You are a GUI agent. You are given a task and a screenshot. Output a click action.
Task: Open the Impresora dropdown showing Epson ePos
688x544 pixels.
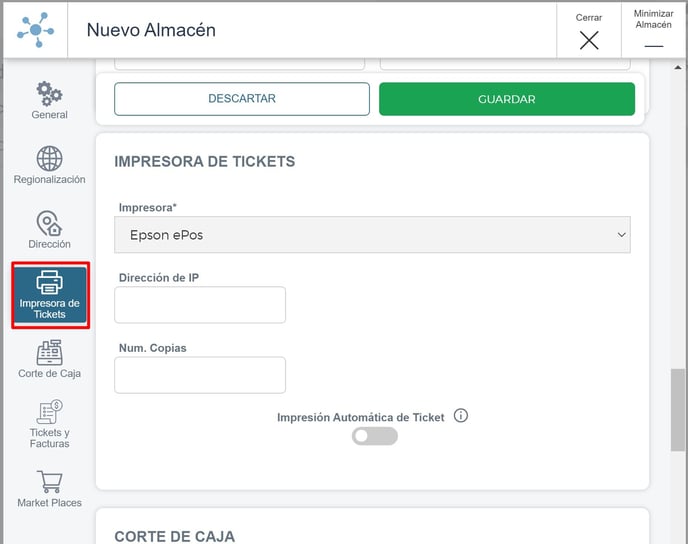pos(372,235)
